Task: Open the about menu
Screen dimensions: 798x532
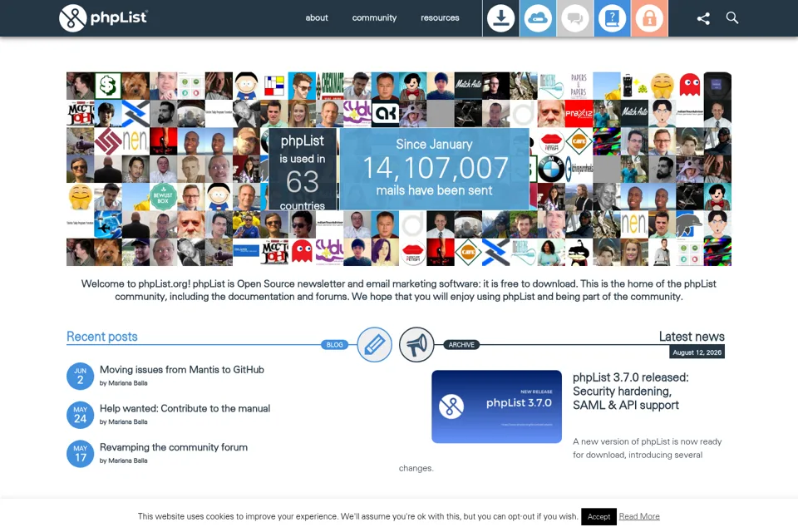Action: coord(317,17)
